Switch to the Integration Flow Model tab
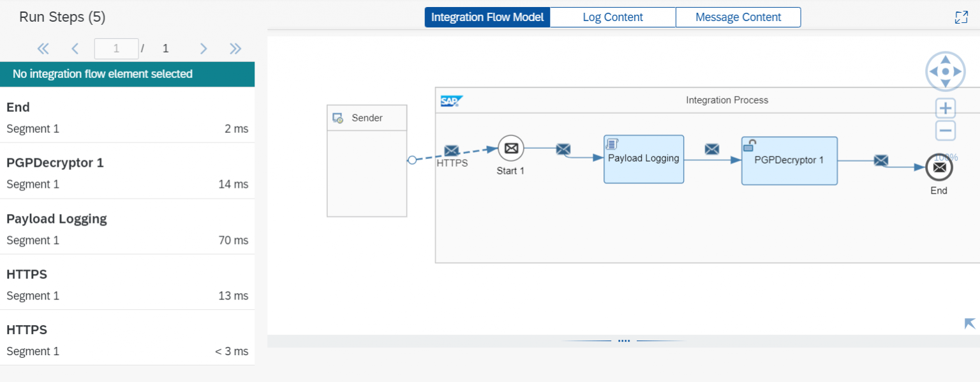Viewport: 980px width, 382px height. click(x=487, y=17)
